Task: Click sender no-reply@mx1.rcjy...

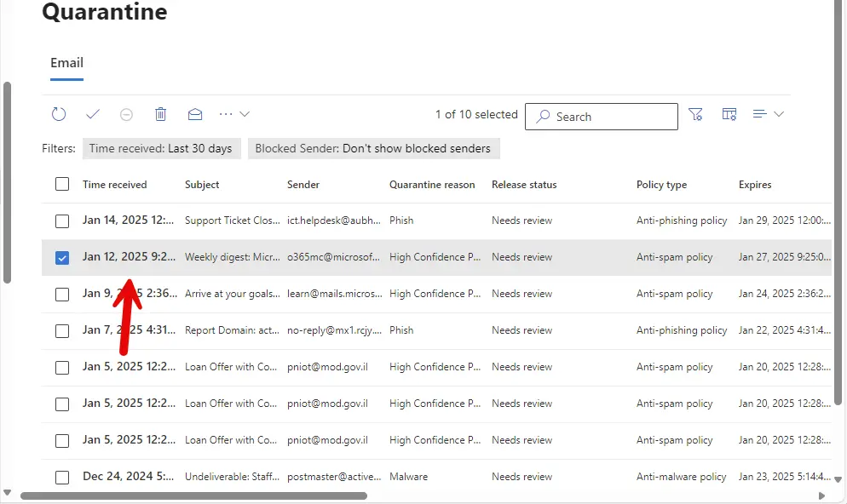Action: [x=334, y=330]
